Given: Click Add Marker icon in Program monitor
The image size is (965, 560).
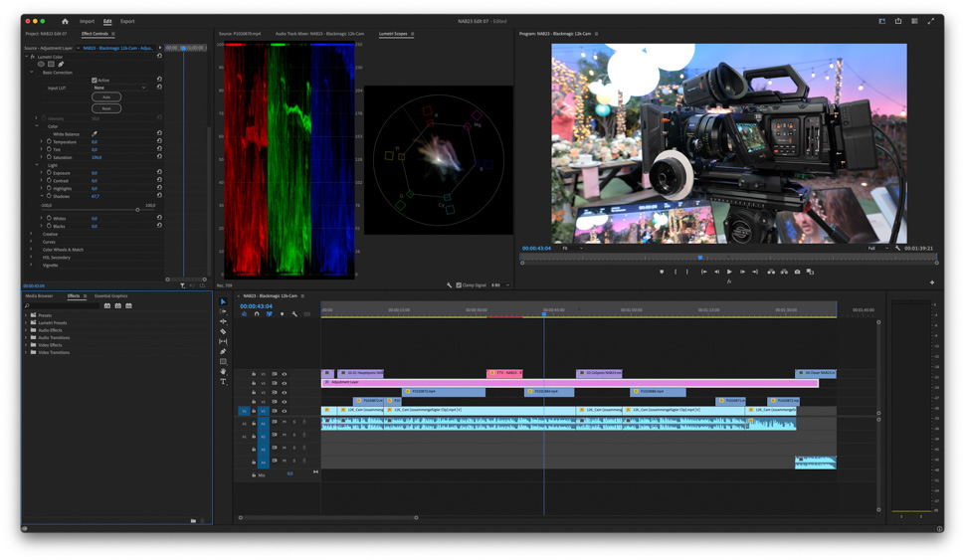Looking at the screenshot, I should click(662, 272).
